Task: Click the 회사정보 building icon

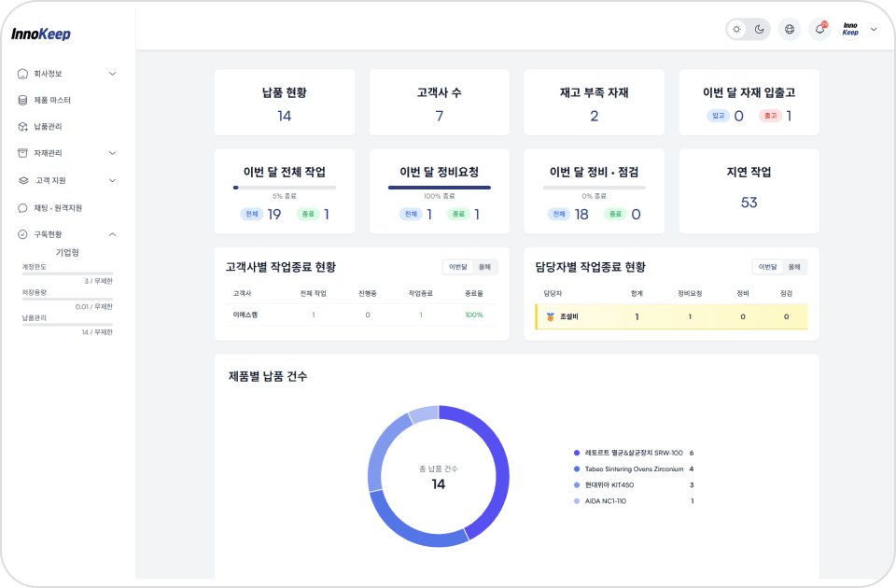Action: click(x=21, y=73)
